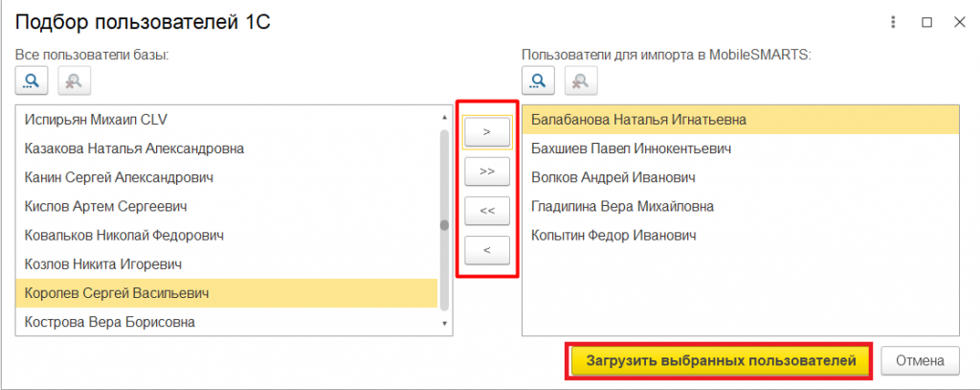Remove selected user with < button
The height and width of the screenshot is (390, 980).
[487, 250]
